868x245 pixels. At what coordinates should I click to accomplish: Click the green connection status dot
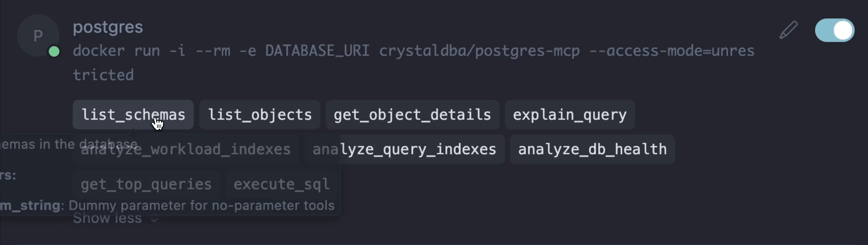coord(54,52)
